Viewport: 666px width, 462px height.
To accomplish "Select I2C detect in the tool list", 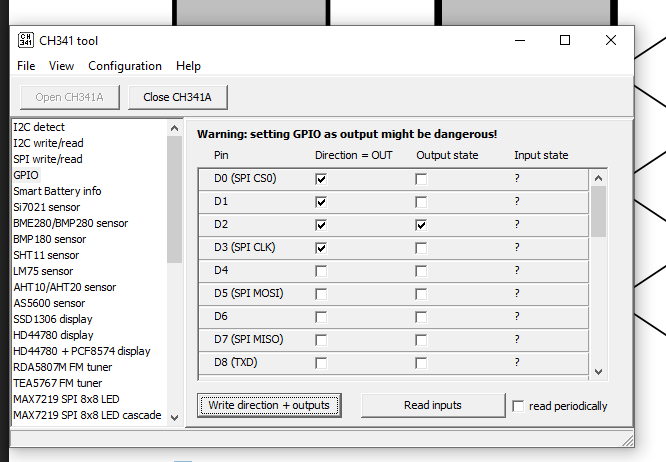I will (39, 127).
